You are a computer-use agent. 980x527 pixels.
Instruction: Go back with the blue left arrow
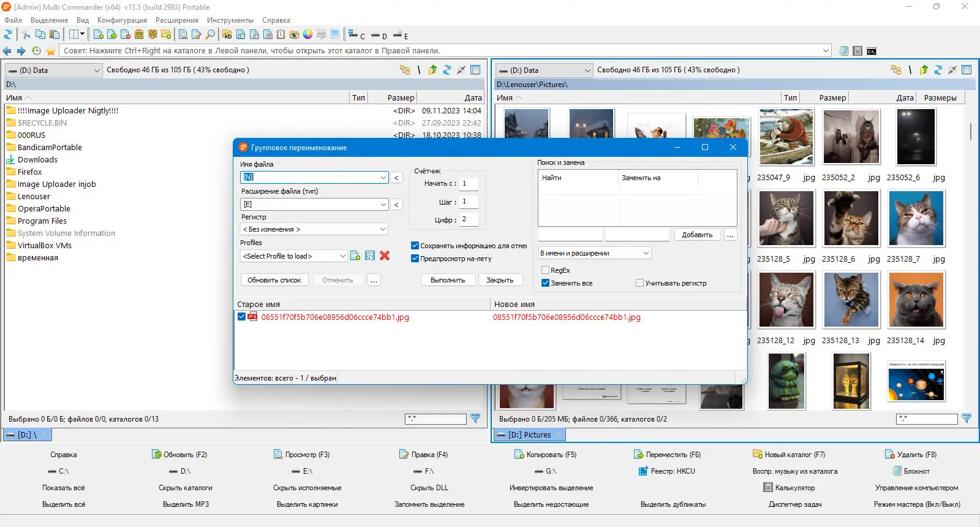pos(7,51)
